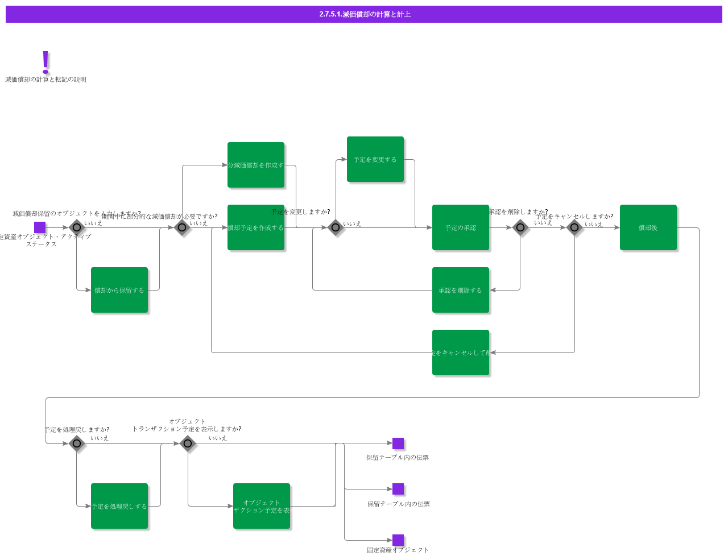Select the 予定を処理戻しますか? gateway diamond
The width and height of the screenshot is (728, 560).
click(77, 443)
